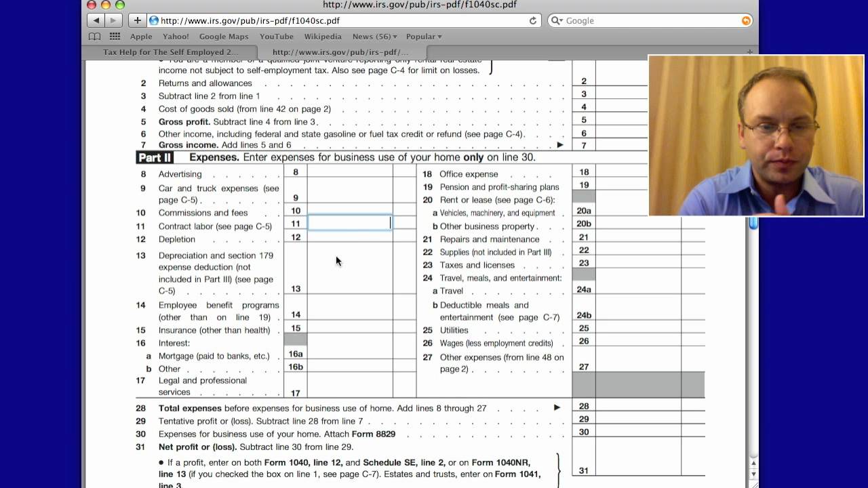Click the line 16a Mortgage interest field

click(350, 352)
